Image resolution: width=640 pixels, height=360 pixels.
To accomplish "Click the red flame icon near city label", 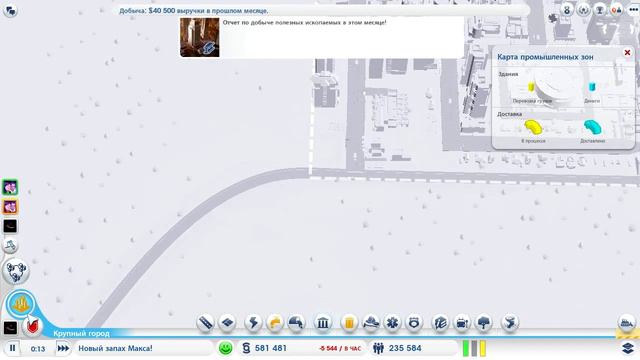I will click(x=32, y=327).
